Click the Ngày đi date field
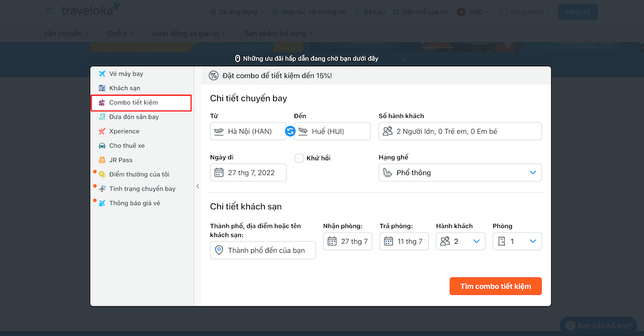Screen dimensions: 644x336 coord(248,173)
